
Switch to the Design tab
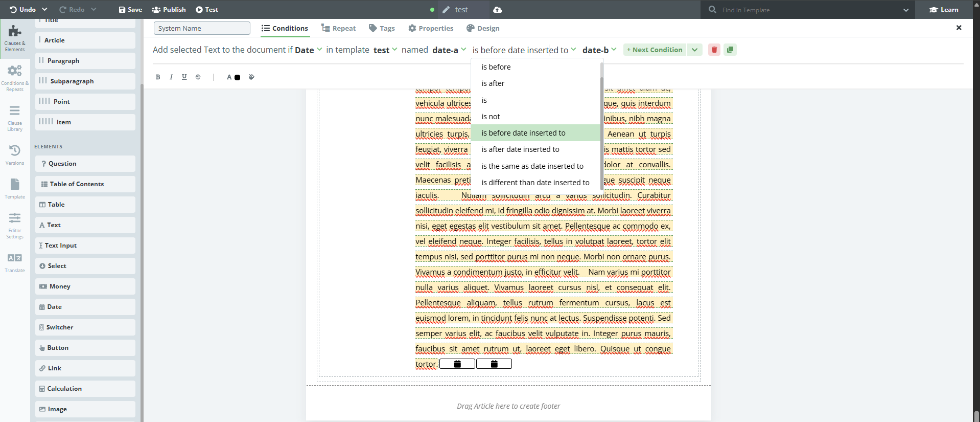coord(483,28)
